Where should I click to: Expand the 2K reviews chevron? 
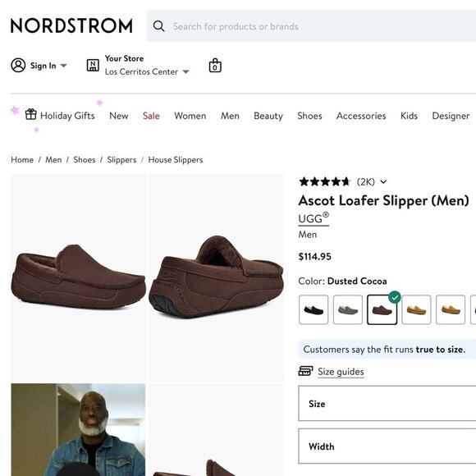[383, 182]
